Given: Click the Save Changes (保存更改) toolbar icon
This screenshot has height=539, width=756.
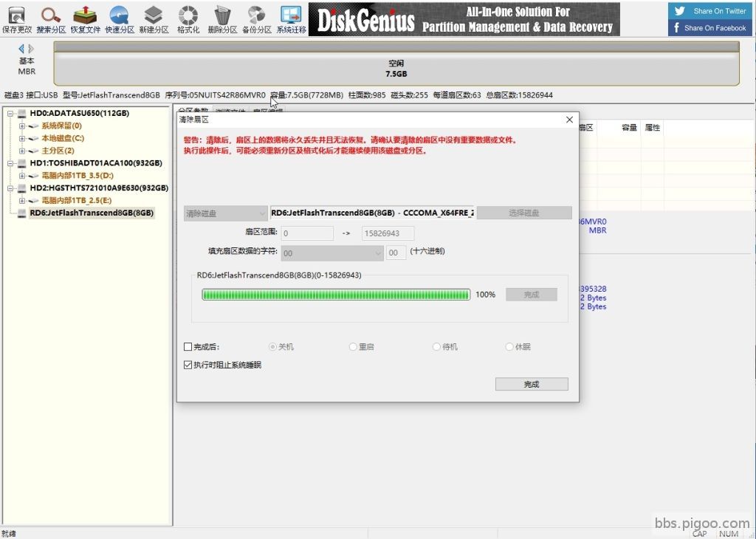Looking at the screenshot, I should [x=17, y=19].
